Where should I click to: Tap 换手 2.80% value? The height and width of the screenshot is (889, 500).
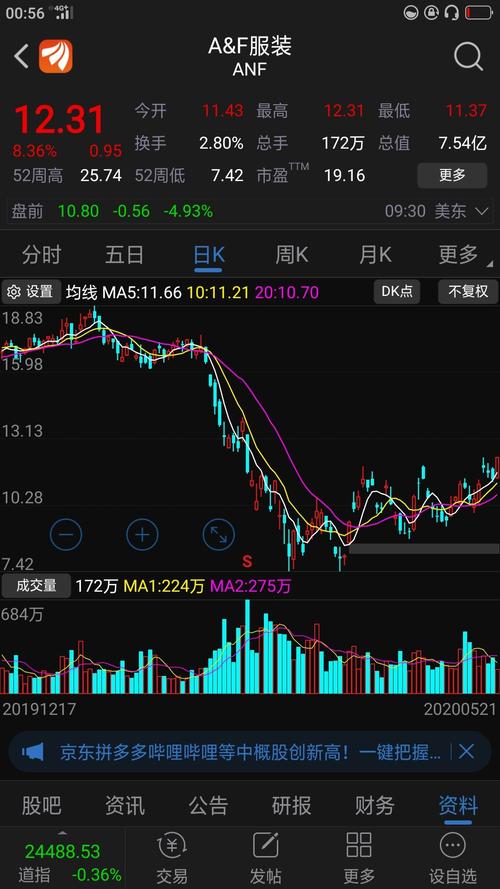pyautogui.click(x=221, y=143)
